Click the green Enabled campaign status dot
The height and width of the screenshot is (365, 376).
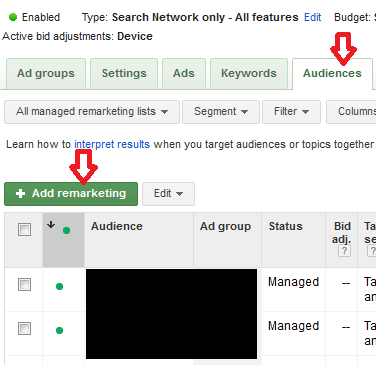tap(13, 17)
